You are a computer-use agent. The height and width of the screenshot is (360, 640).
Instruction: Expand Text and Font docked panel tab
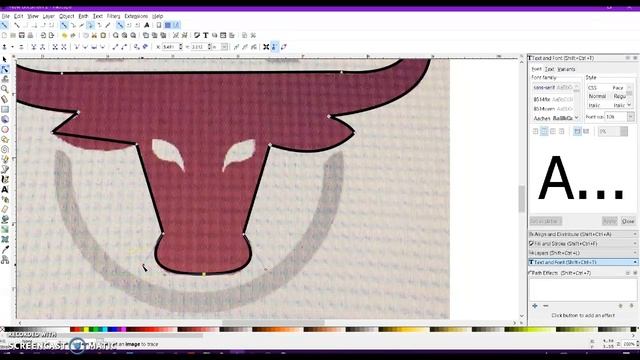[x=582, y=262]
